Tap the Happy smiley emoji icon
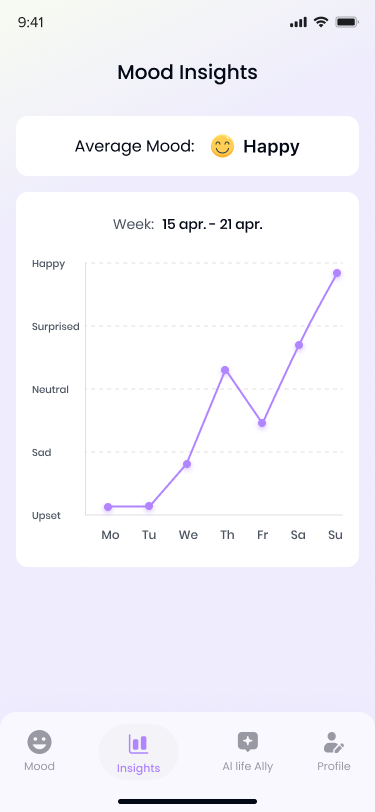The width and height of the screenshot is (375, 812). click(222, 147)
